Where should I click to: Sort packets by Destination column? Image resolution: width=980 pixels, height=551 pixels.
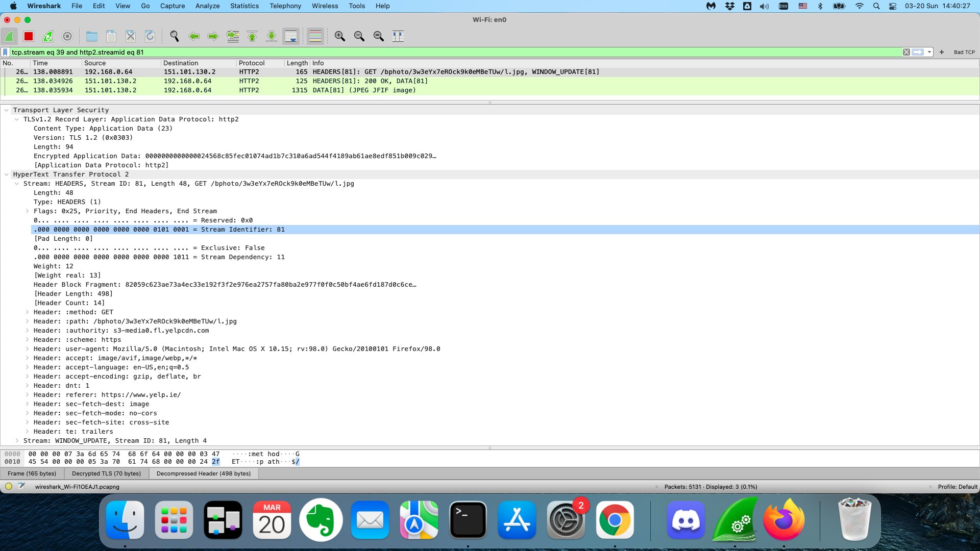[199, 63]
